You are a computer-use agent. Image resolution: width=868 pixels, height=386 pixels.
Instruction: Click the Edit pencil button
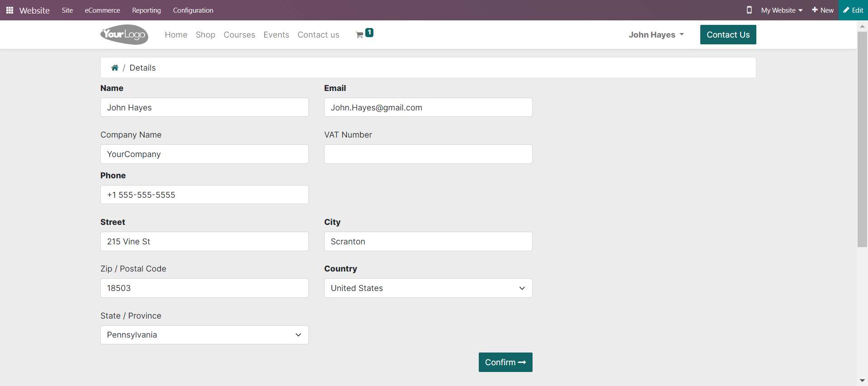click(853, 10)
